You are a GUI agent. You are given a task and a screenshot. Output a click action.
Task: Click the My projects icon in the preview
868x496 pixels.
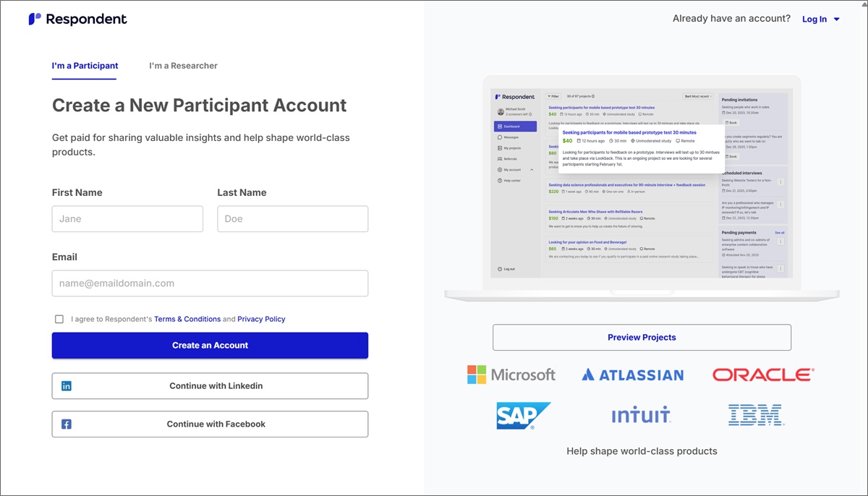[x=499, y=147]
